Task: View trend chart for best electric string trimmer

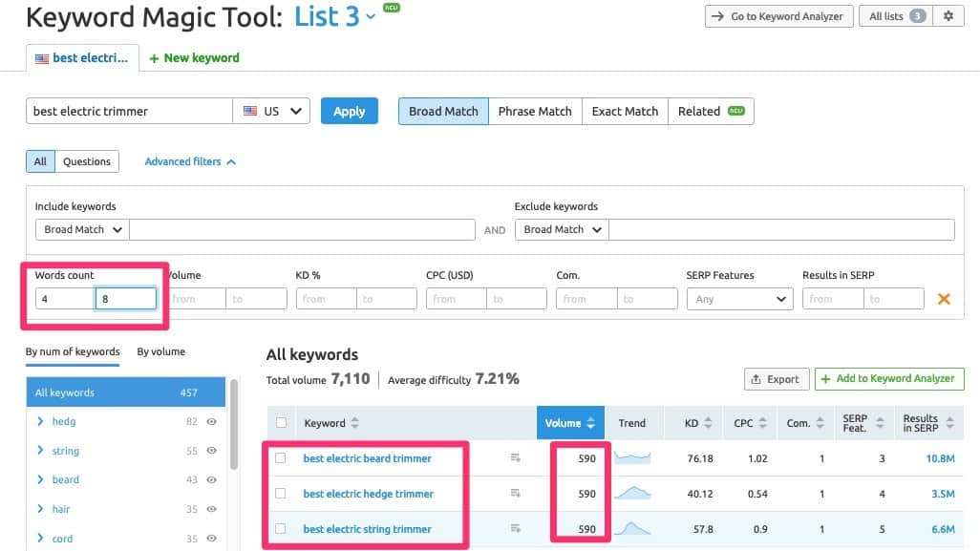Action: [x=632, y=528]
